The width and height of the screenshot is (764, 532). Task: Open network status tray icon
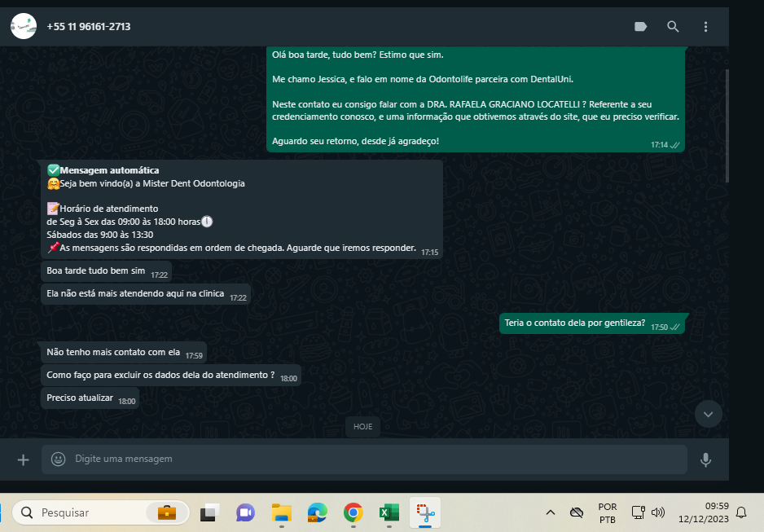tap(638, 512)
